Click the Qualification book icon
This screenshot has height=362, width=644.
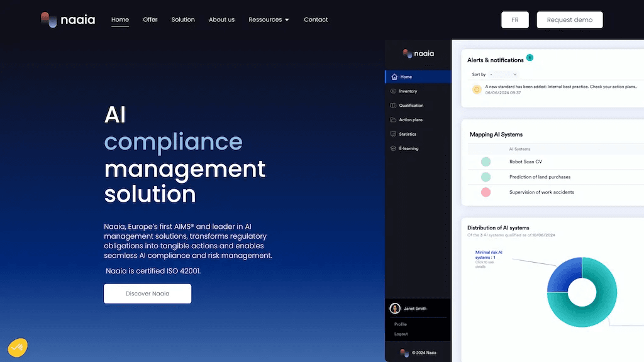[393, 106]
